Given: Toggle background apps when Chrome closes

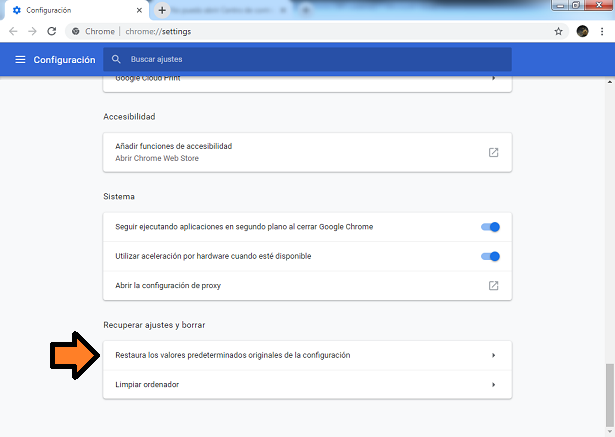Looking at the screenshot, I should pos(490,227).
